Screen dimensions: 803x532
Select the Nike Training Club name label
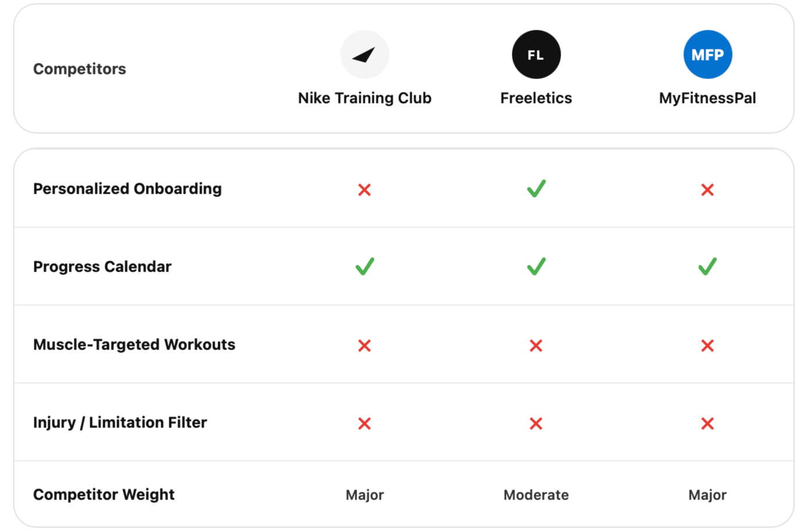(365, 98)
